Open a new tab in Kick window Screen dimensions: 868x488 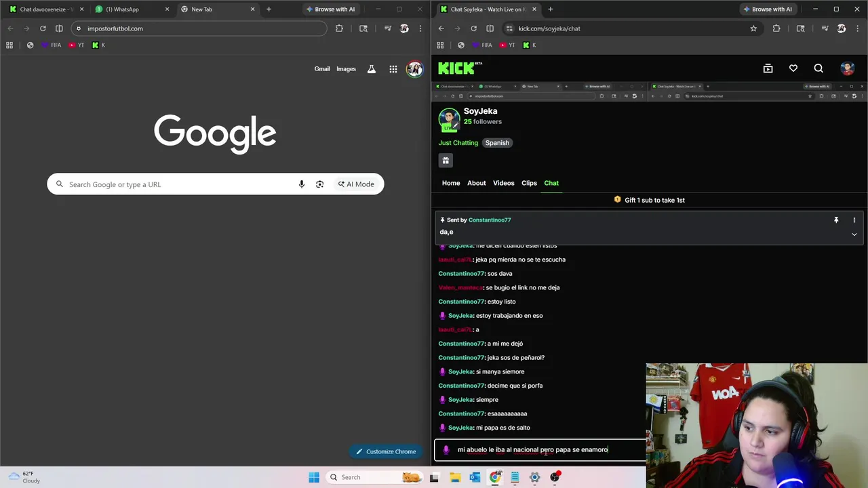click(x=550, y=9)
